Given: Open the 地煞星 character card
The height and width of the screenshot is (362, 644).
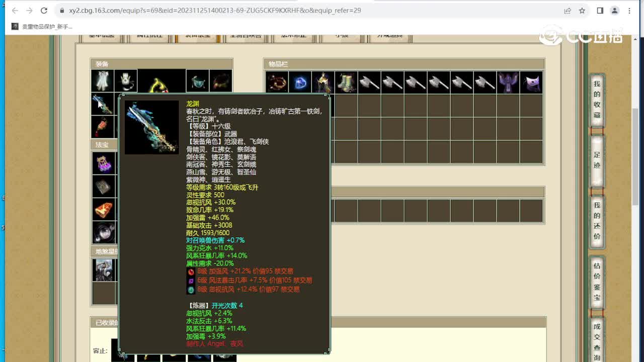Looking at the screenshot, I should tap(104, 270).
